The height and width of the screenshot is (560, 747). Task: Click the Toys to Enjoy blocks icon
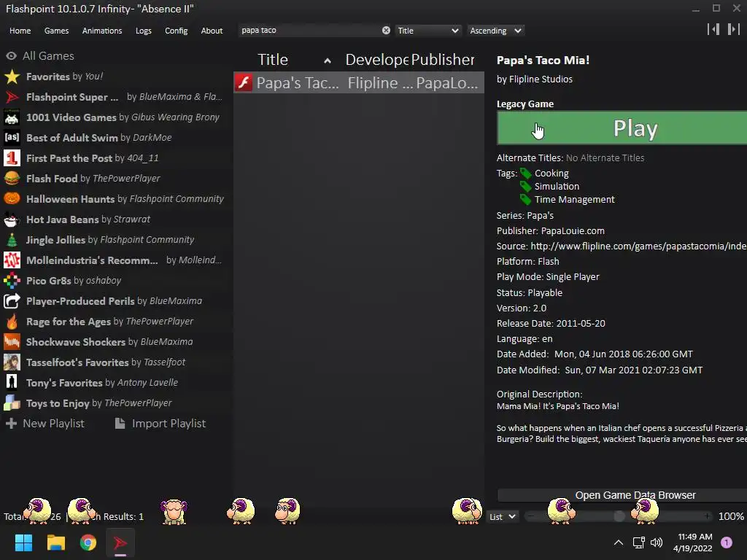[12, 403]
